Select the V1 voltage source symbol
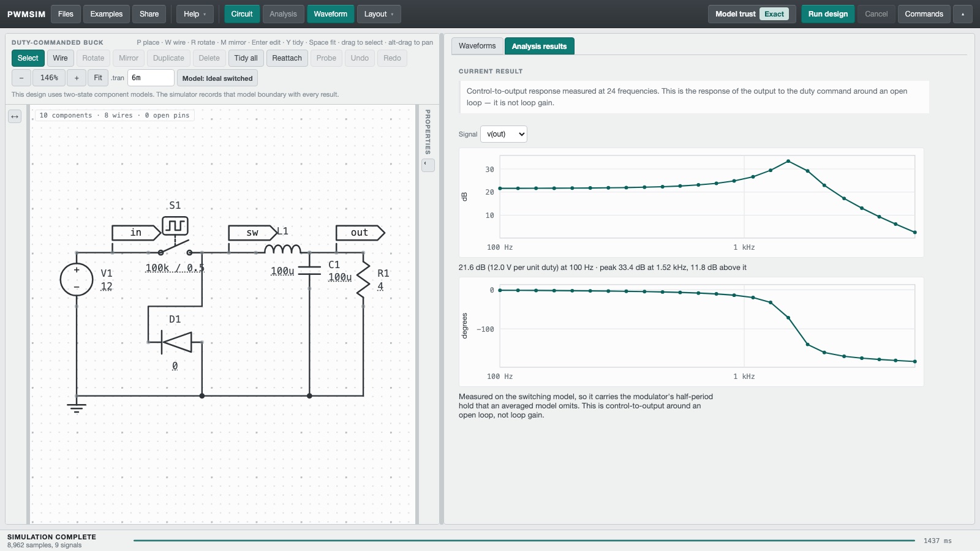The image size is (980, 551). click(77, 279)
